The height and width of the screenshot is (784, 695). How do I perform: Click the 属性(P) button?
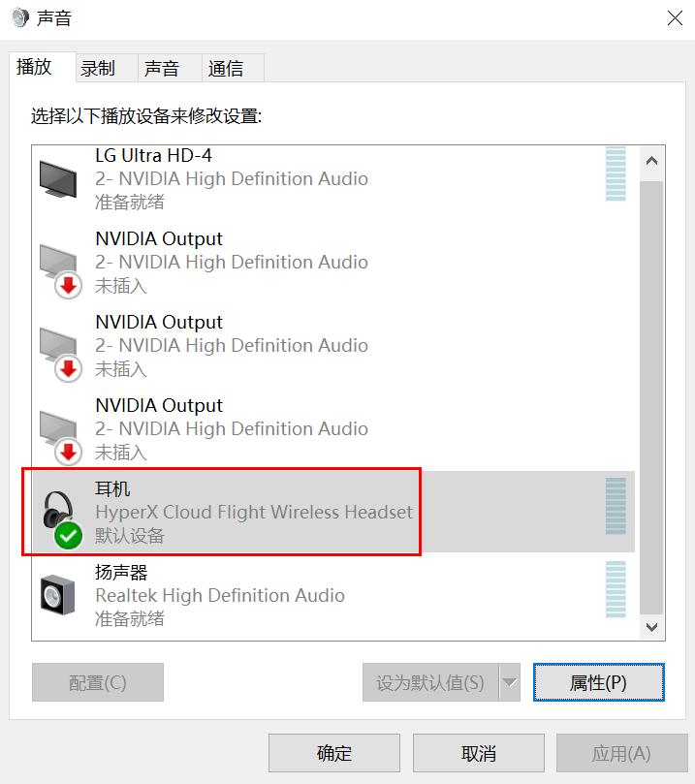(x=598, y=682)
